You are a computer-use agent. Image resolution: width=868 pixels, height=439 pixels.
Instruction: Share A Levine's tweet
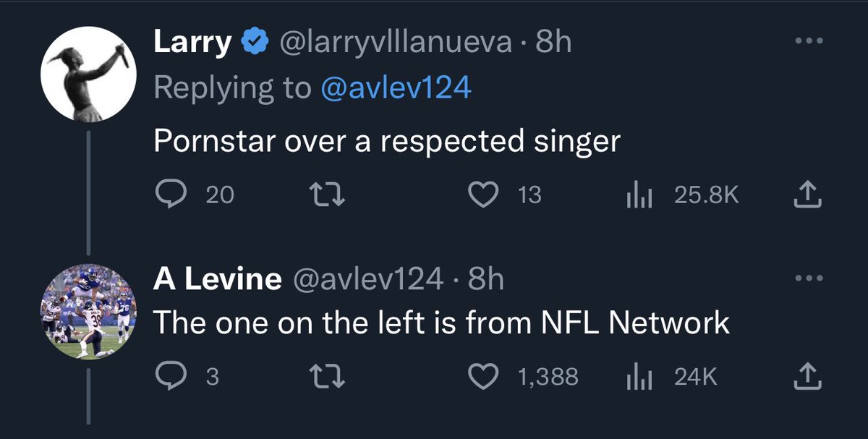tap(808, 376)
